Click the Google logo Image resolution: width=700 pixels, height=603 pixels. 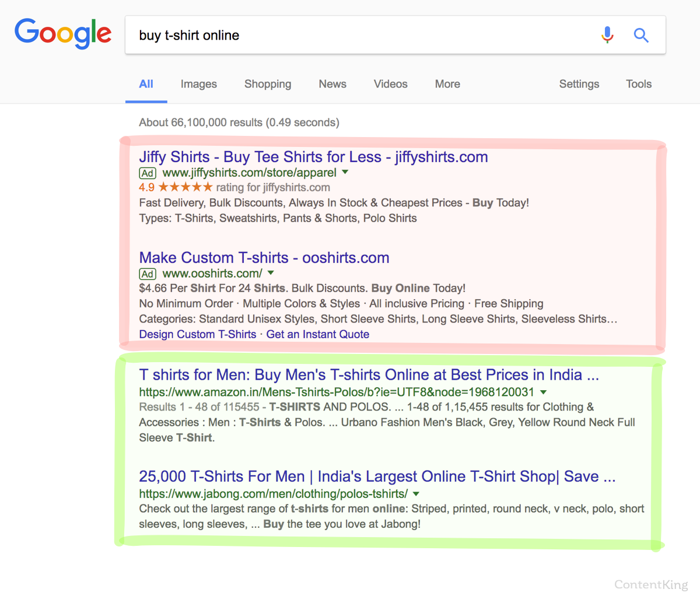tap(63, 33)
